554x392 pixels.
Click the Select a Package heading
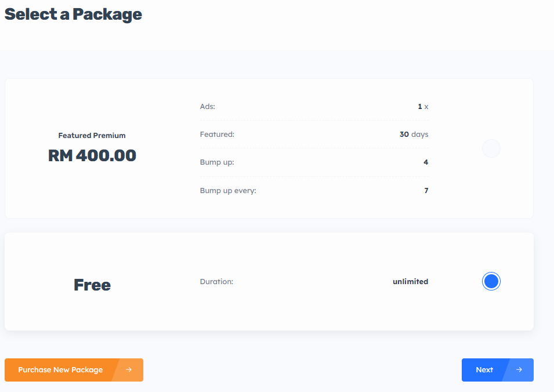tap(73, 14)
